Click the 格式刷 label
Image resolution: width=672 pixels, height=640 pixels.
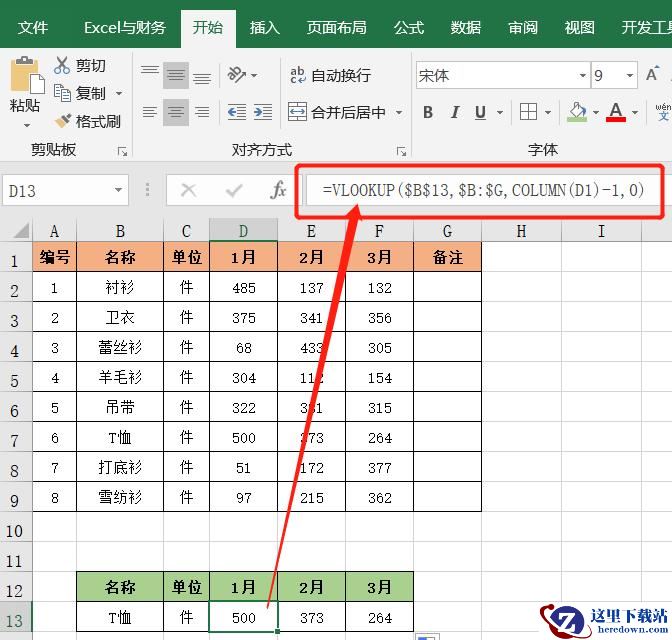[98, 121]
